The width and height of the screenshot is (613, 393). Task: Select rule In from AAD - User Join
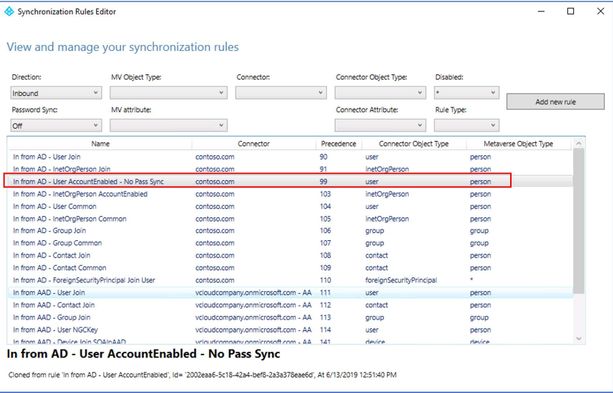click(290, 293)
